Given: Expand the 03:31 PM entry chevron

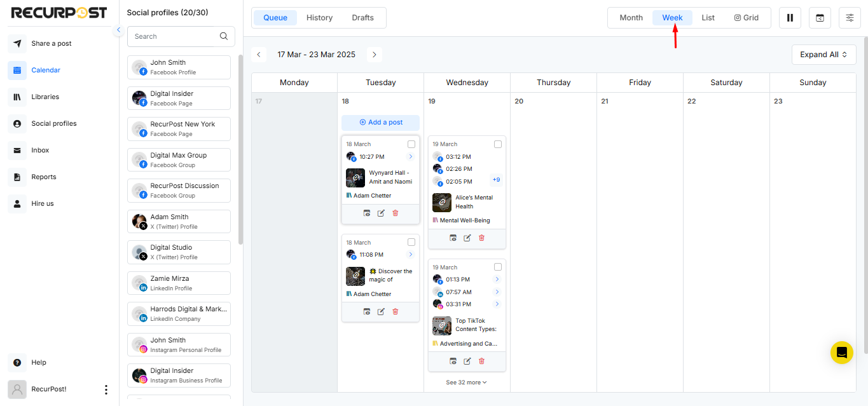Looking at the screenshot, I should pyautogui.click(x=497, y=304).
